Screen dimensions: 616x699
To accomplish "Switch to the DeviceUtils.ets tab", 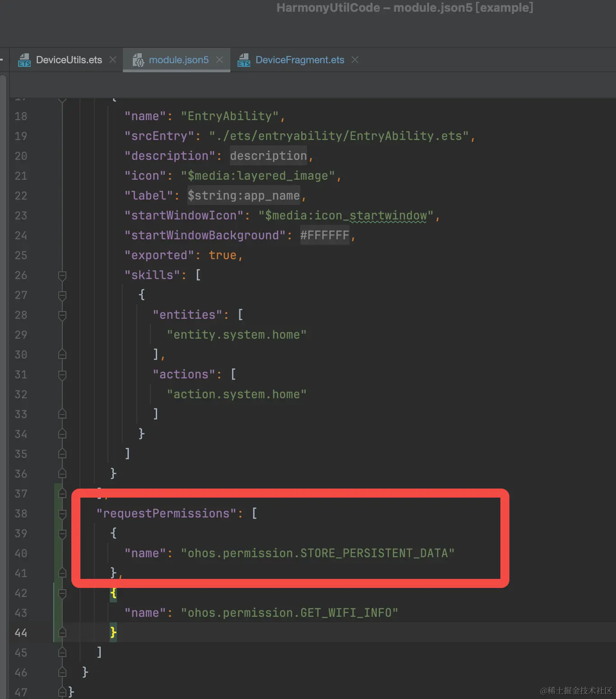I will (x=69, y=60).
